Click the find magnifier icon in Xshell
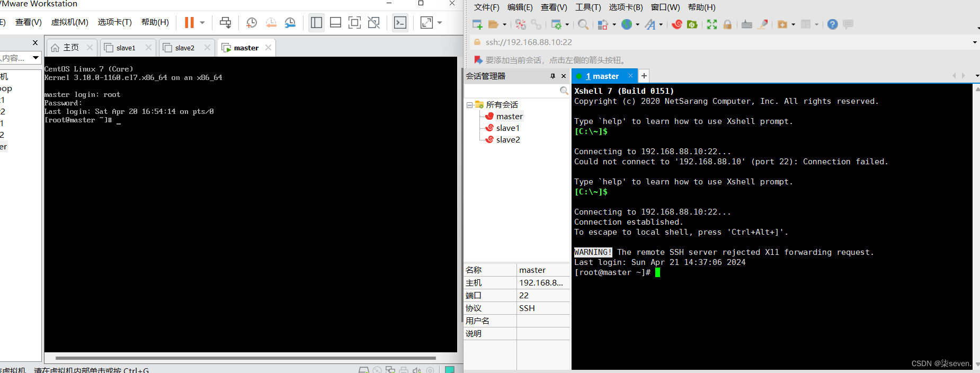The width and height of the screenshot is (980, 373). pos(583,24)
